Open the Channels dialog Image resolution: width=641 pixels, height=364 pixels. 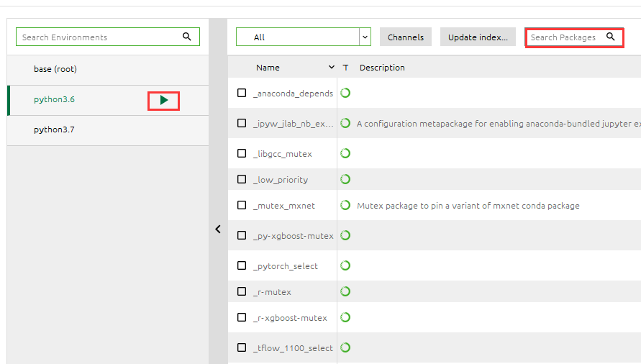(406, 37)
